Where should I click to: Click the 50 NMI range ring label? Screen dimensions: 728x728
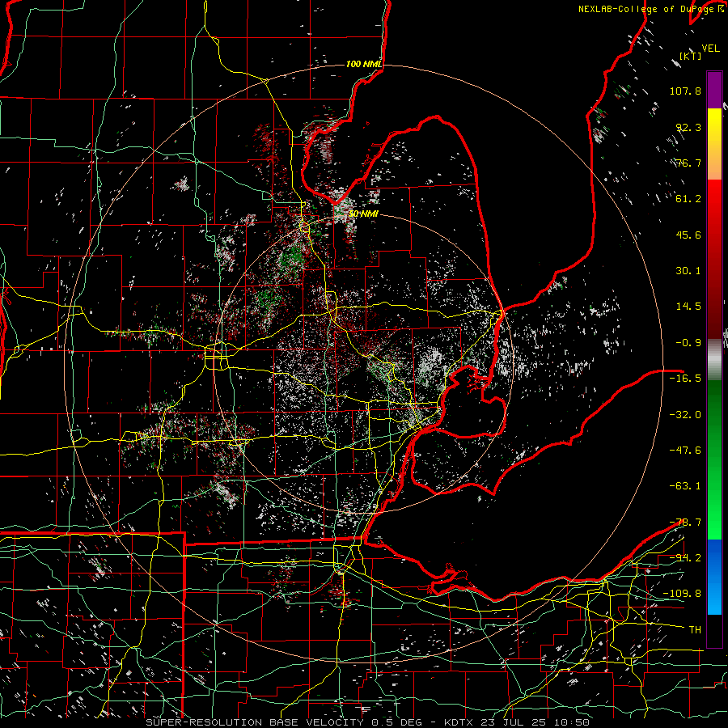click(x=363, y=214)
